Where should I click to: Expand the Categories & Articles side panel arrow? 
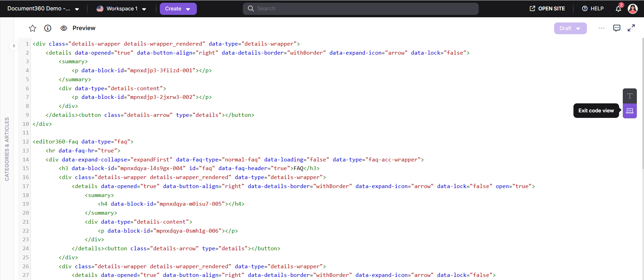pos(14,46)
